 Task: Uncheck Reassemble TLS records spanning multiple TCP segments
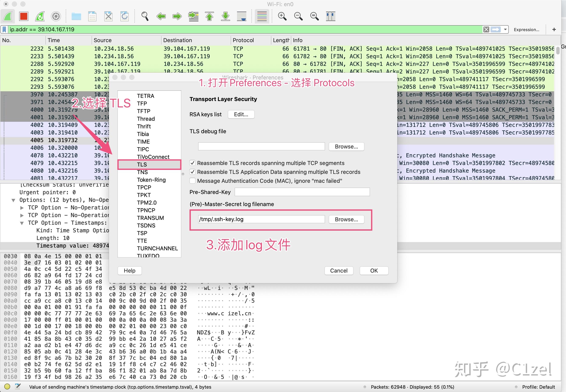[x=193, y=163]
